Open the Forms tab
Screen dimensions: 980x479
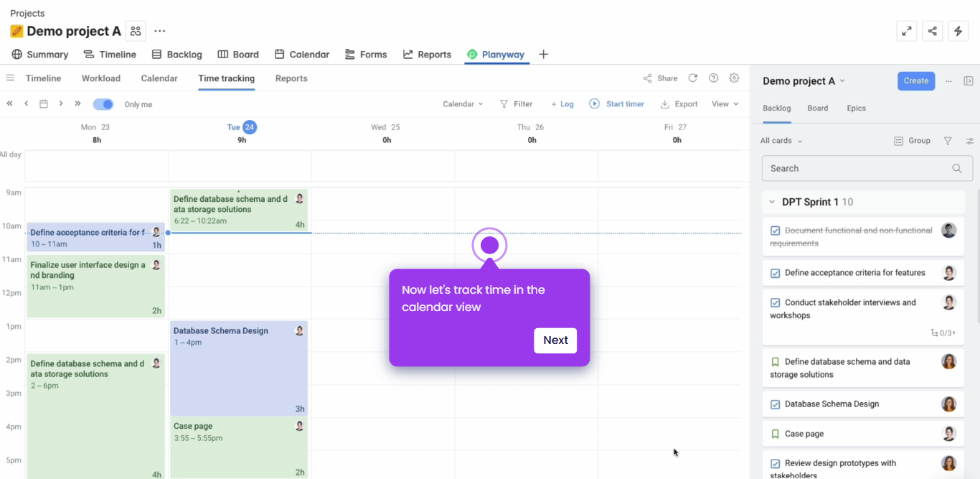point(366,55)
